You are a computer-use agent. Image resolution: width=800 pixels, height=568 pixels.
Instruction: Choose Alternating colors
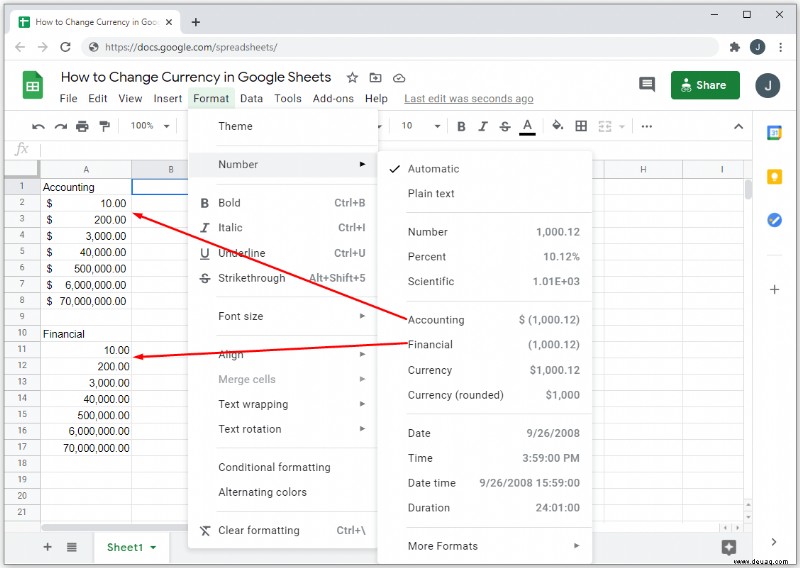(x=283, y=492)
